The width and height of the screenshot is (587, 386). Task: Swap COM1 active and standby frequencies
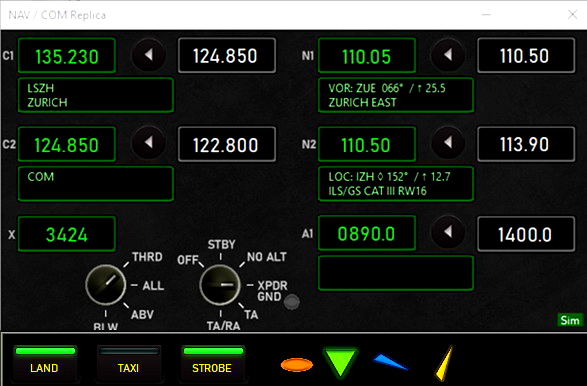point(149,55)
